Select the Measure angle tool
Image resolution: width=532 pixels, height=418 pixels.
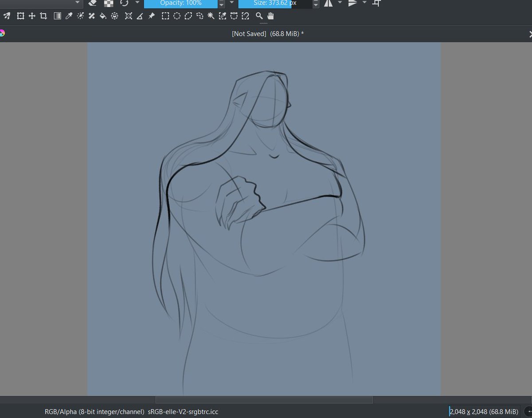click(x=140, y=16)
